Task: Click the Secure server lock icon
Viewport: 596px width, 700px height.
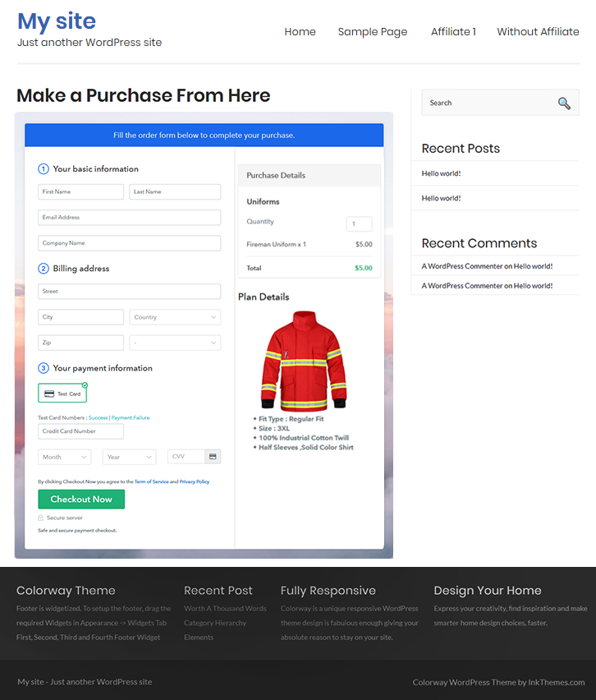Action: coord(40,518)
